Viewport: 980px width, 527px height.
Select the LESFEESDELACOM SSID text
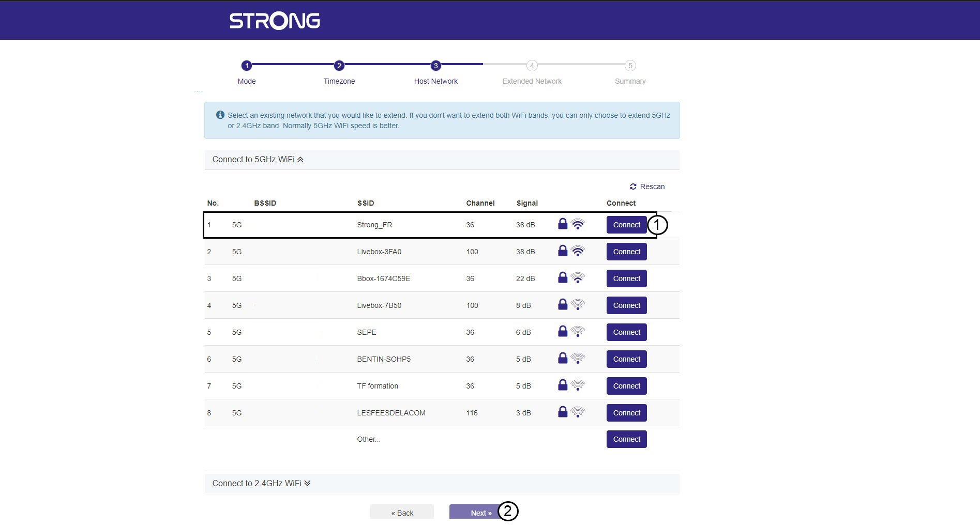click(x=391, y=413)
